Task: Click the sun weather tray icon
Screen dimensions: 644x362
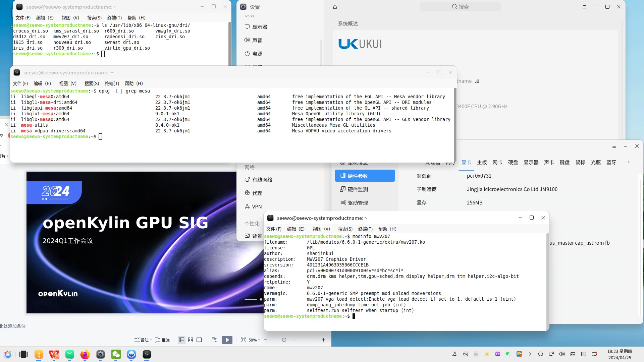Action: [487, 354]
